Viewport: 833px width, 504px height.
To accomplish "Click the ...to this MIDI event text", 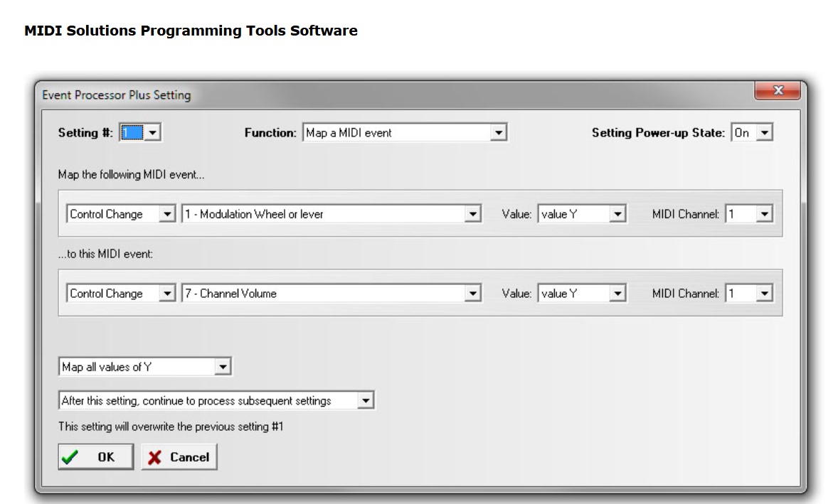I will click(105, 254).
